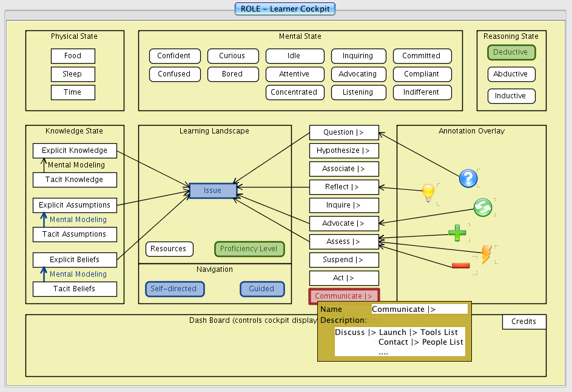Toggle the Self-directed navigation mode
The height and width of the screenshot is (392, 572).
(x=175, y=289)
